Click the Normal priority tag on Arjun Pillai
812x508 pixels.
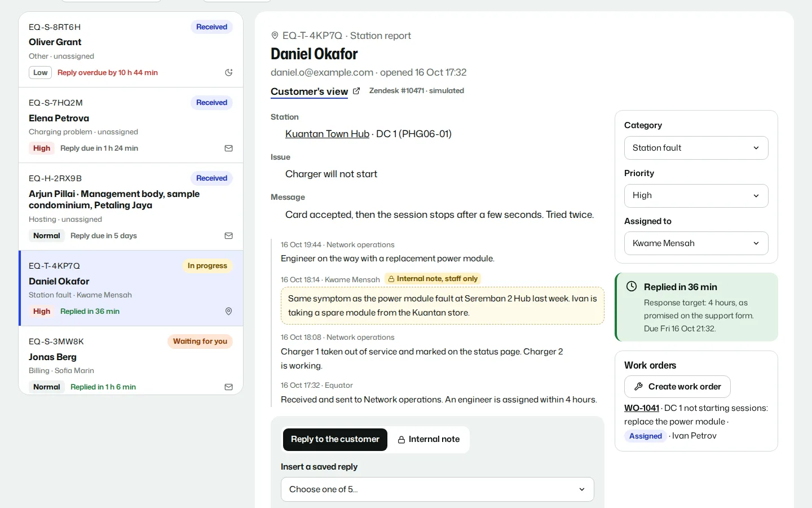[47, 235]
